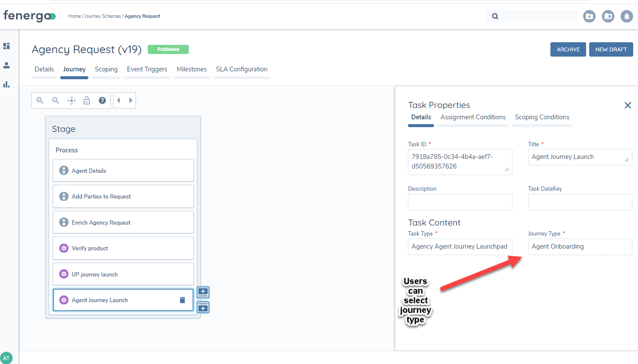This screenshot has height=364, width=638.
Task: Open the dashboard grid icon in left sidebar
Action: click(x=7, y=46)
